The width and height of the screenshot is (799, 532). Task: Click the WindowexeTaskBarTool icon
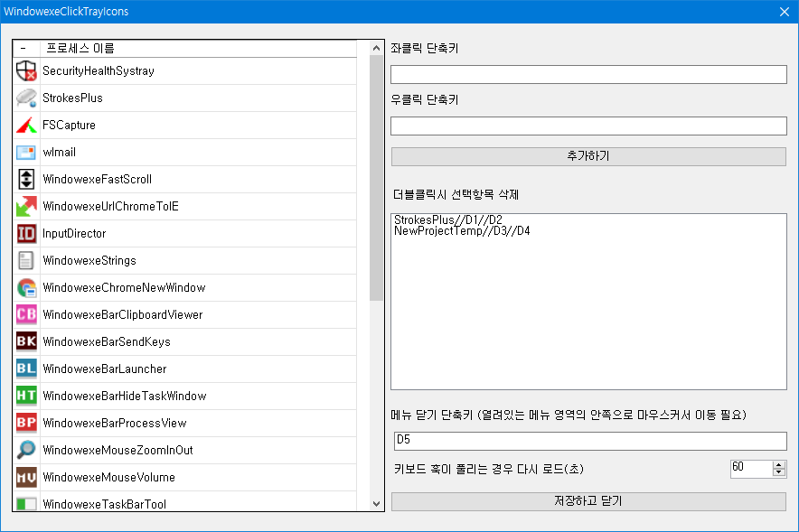[x=26, y=503]
